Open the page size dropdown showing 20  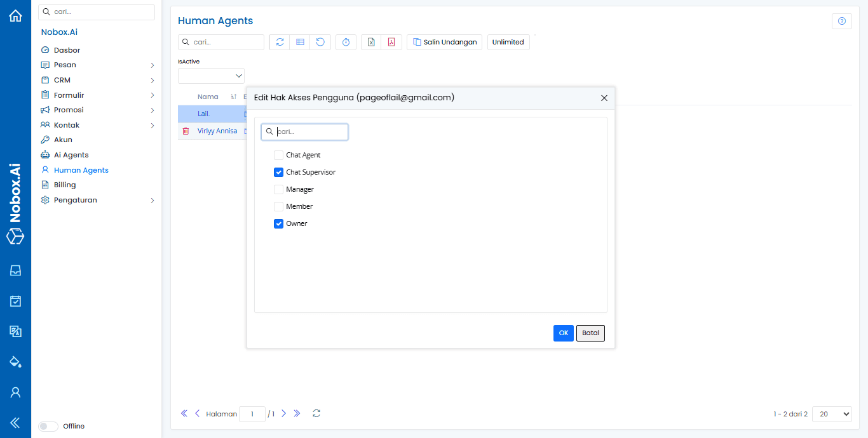[831, 414]
